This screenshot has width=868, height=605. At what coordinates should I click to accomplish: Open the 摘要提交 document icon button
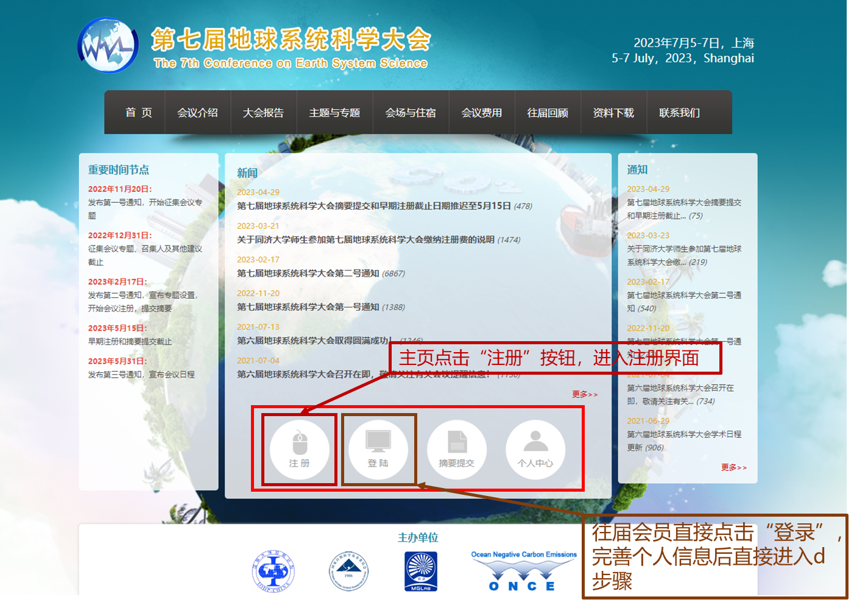(x=457, y=450)
